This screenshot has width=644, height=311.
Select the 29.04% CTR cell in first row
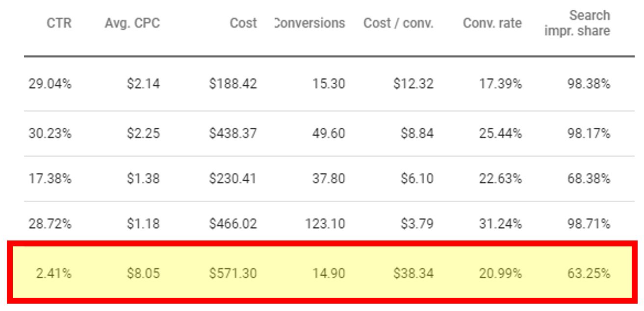click(51, 83)
